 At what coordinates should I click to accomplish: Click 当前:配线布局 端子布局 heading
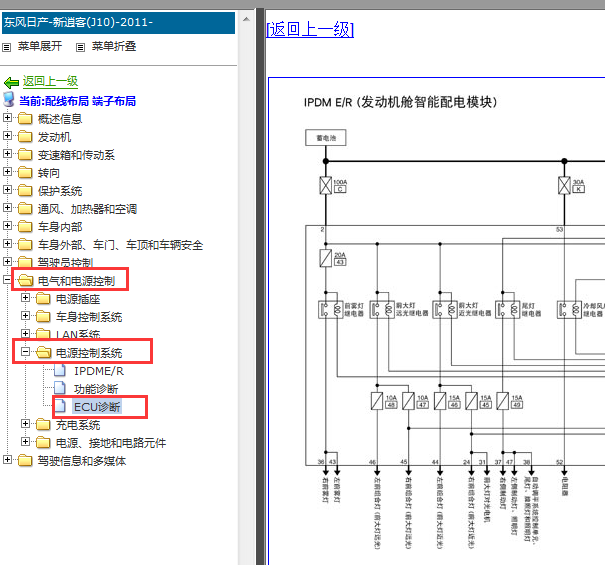pyautogui.click(x=78, y=101)
